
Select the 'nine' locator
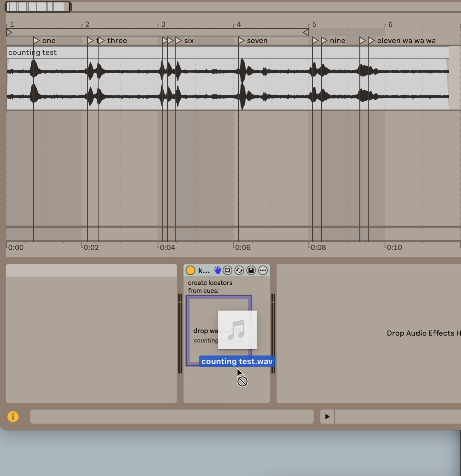point(324,41)
